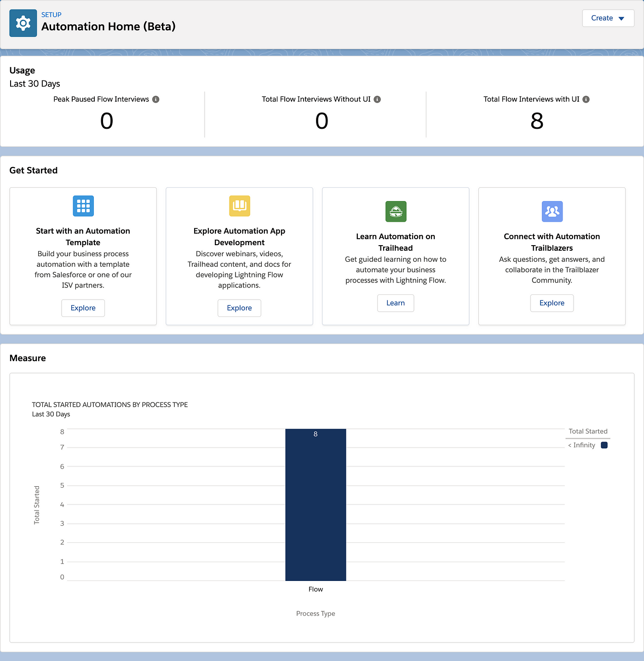Click the value 8 under Flow Interviews with UI

point(537,121)
